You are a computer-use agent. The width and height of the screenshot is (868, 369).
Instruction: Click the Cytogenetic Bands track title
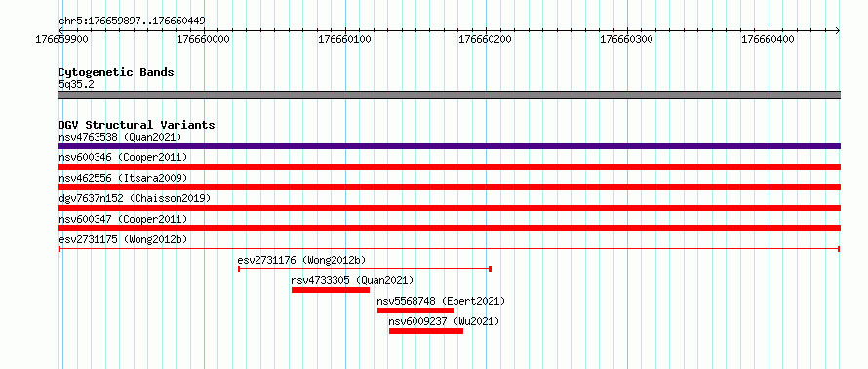116,72
